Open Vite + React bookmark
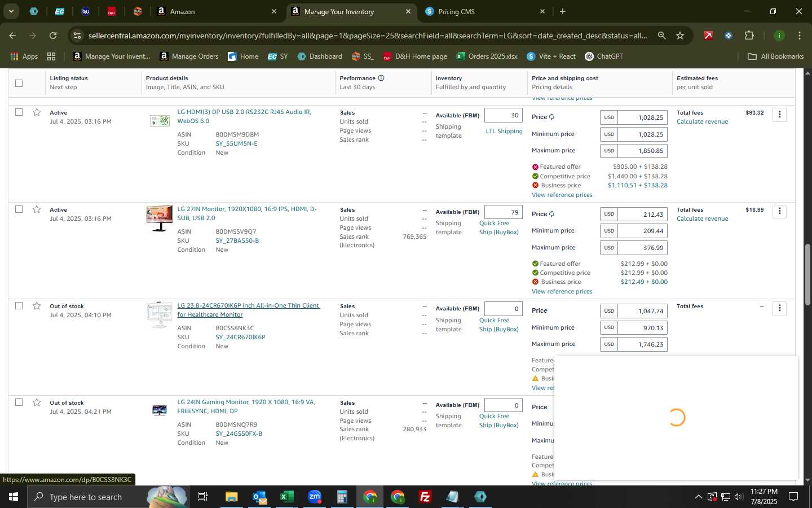812x508 pixels. tap(551, 56)
